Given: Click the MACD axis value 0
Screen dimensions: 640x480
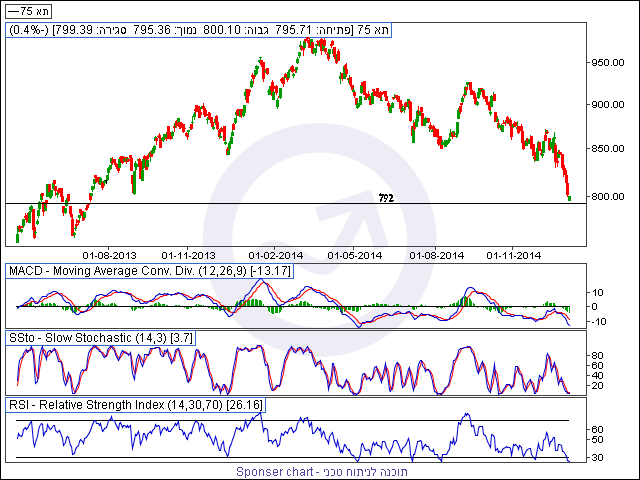Looking at the screenshot, I should click(594, 307).
